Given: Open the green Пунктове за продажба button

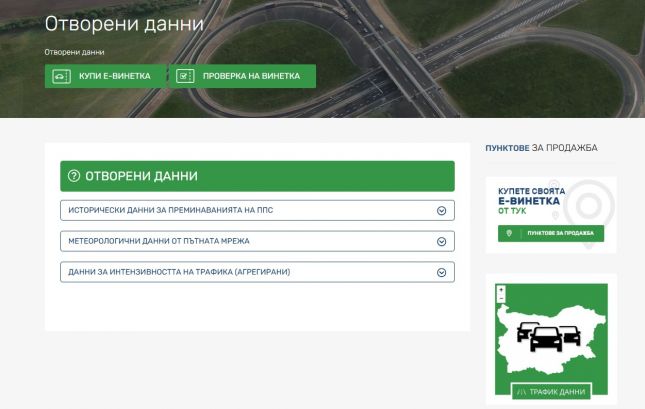Looking at the screenshot, I should pyautogui.click(x=551, y=233).
